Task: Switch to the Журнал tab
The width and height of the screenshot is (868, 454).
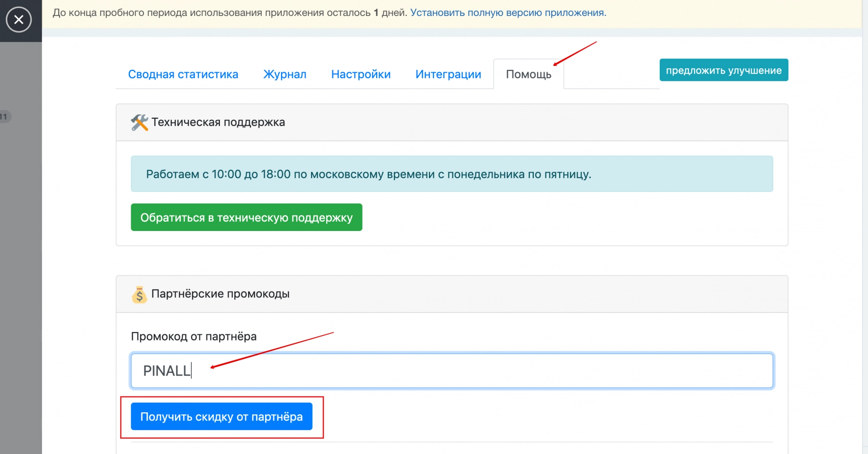Action: click(x=284, y=74)
